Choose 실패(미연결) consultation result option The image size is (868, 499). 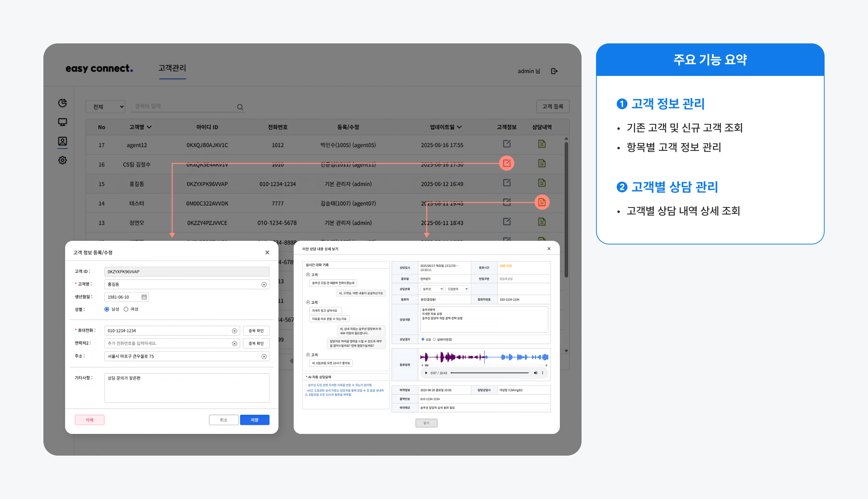pos(434,339)
